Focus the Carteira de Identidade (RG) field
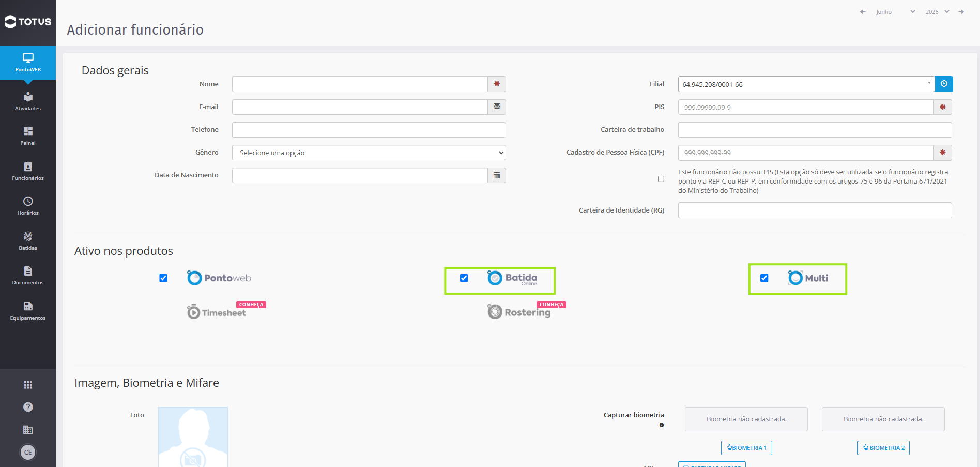This screenshot has height=467, width=980. [x=815, y=210]
